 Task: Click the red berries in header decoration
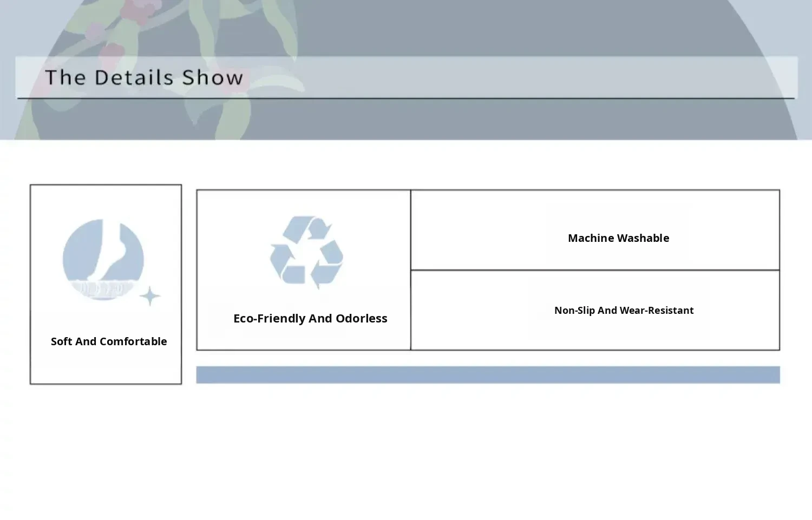135,14
